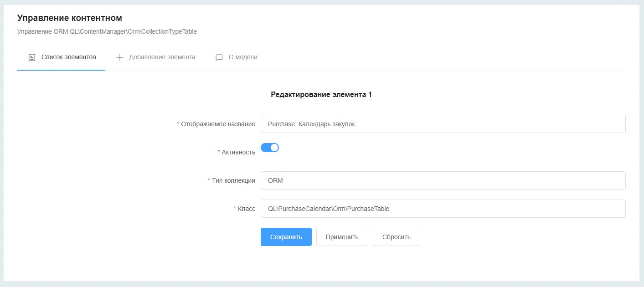Click the speech bubble icon beside О модели
The height and width of the screenshot is (287, 644).
tap(219, 57)
